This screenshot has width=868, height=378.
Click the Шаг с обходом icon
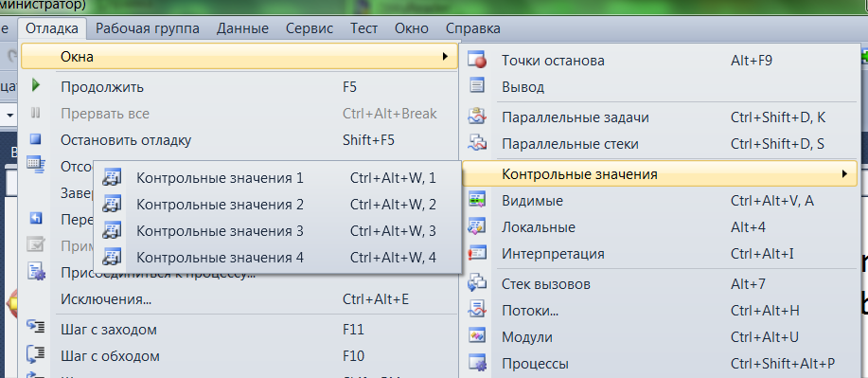point(36,354)
